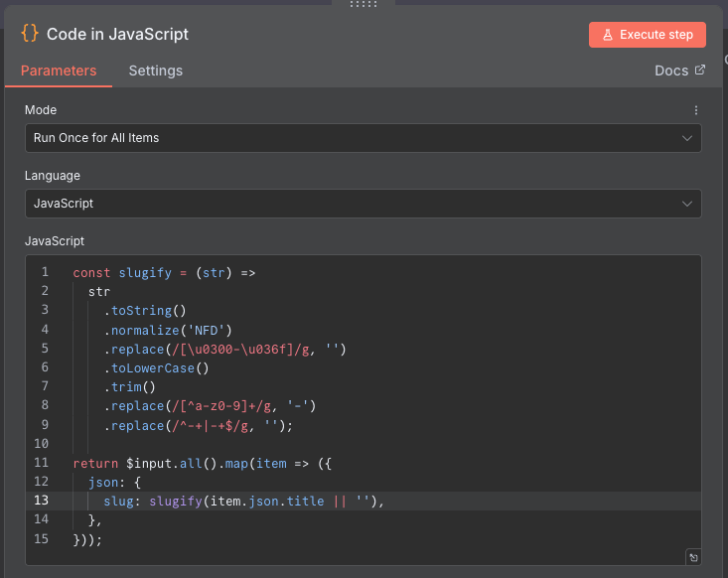
Task: Click the 'return $input.all().map' line
Action: (202, 464)
